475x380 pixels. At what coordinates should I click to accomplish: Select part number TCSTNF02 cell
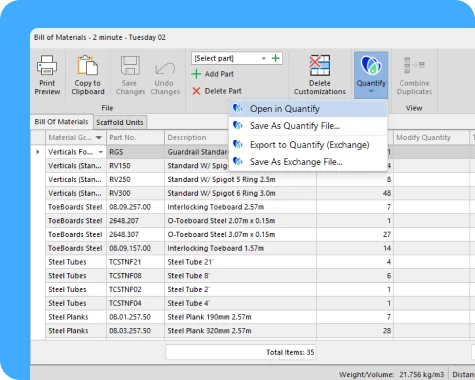[x=135, y=289]
